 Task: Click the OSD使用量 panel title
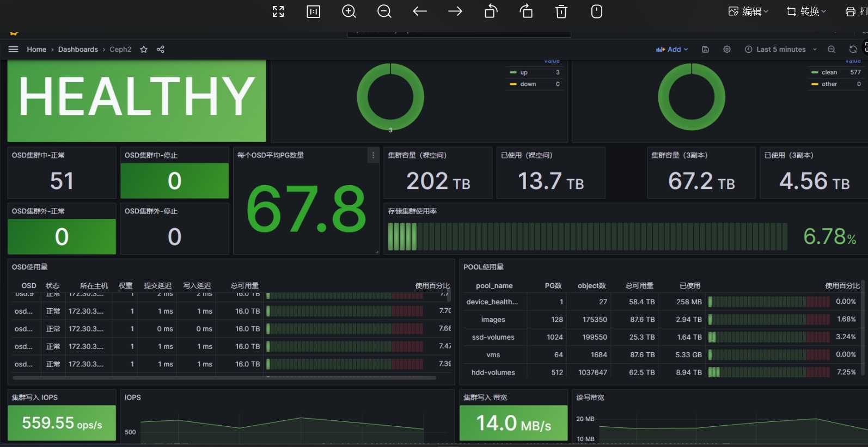pos(30,267)
